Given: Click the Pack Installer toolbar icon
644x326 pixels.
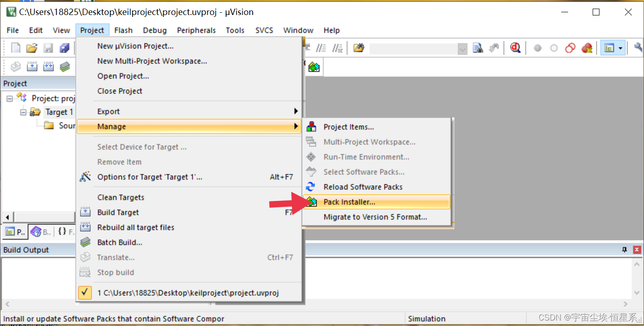Looking at the screenshot, I should click(x=314, y=67).
